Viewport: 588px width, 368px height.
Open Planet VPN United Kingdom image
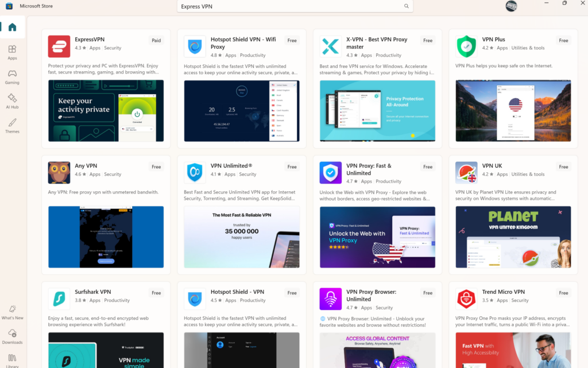(x=513, y=237)
